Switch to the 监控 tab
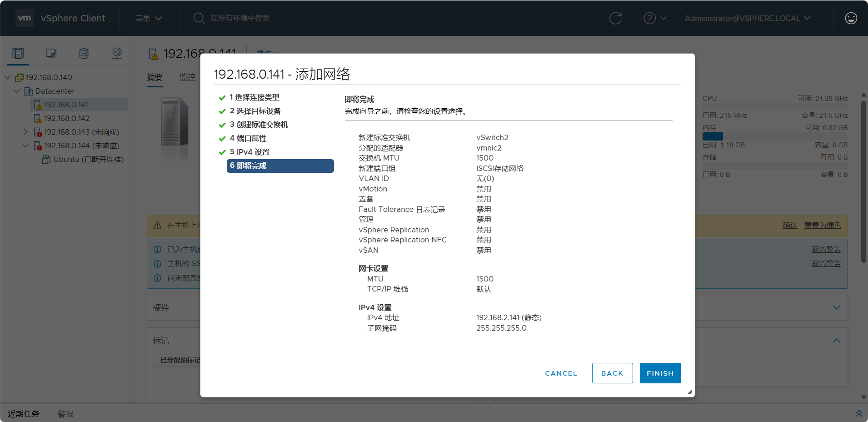 click(x=187, y=77)
